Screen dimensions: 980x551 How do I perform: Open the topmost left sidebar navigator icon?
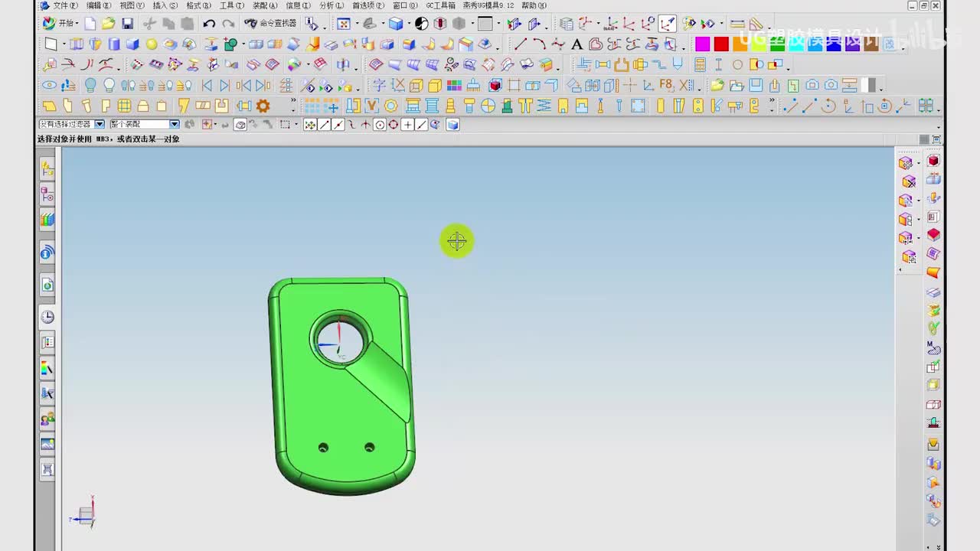coord(47,168)
